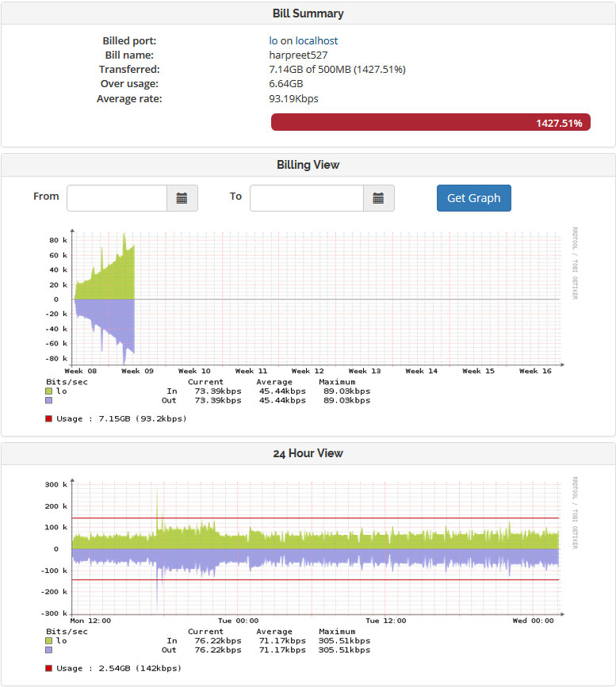The width and height of the screenshot is (616, 687).
Task: Click purple Out legend swatch in Billing View
Action: click(x=49, y=401)
